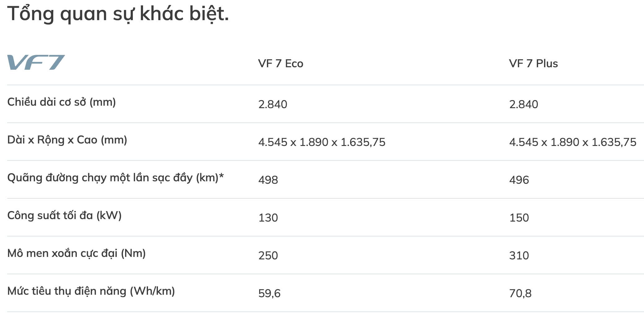The image size is (644, 313).
Task: Click the 'Tổng quan sự khác biệt.' heading
Action: 118,14
